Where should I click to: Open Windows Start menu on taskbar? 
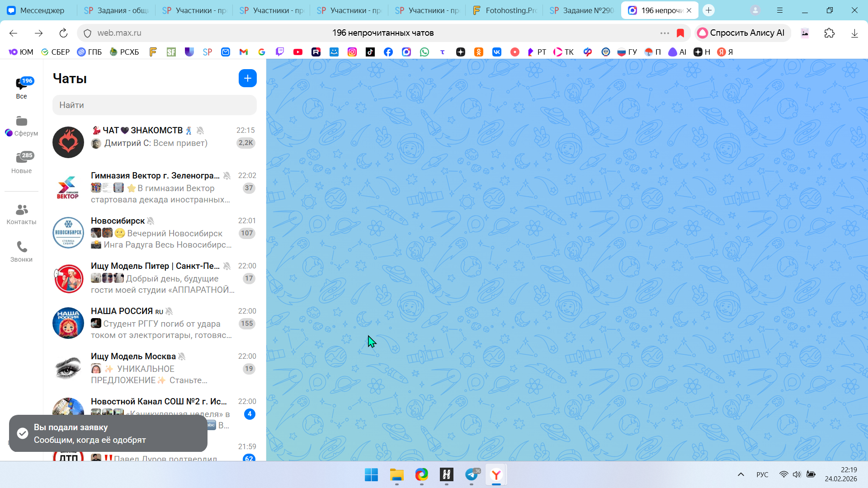pyautogui.click(x=371, y=474)
